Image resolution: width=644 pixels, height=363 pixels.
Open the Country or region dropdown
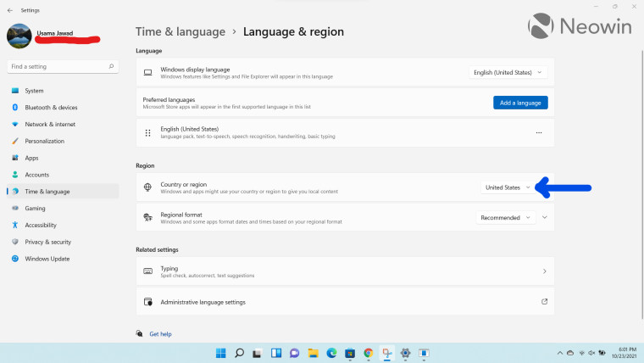508,187
